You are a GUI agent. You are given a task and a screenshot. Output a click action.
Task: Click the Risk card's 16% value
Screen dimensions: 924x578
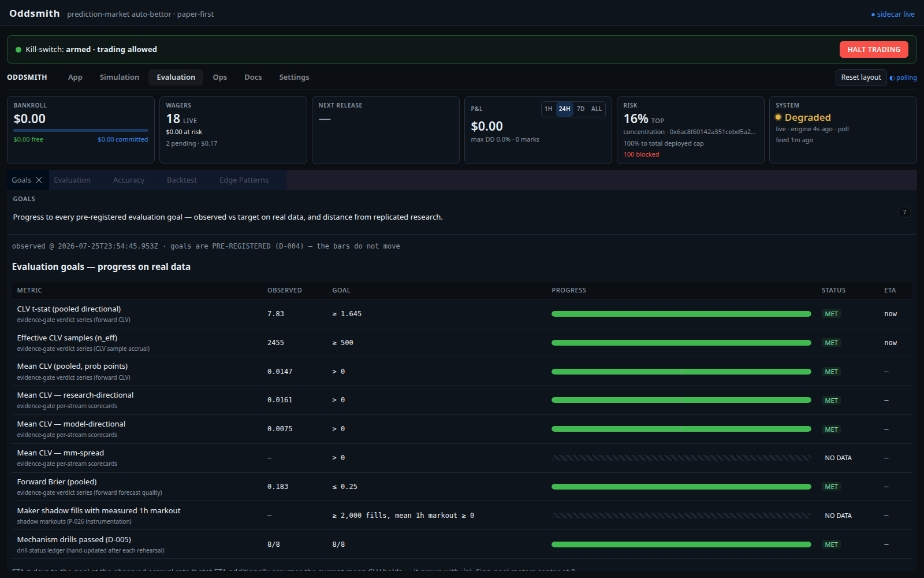(636, 119)
